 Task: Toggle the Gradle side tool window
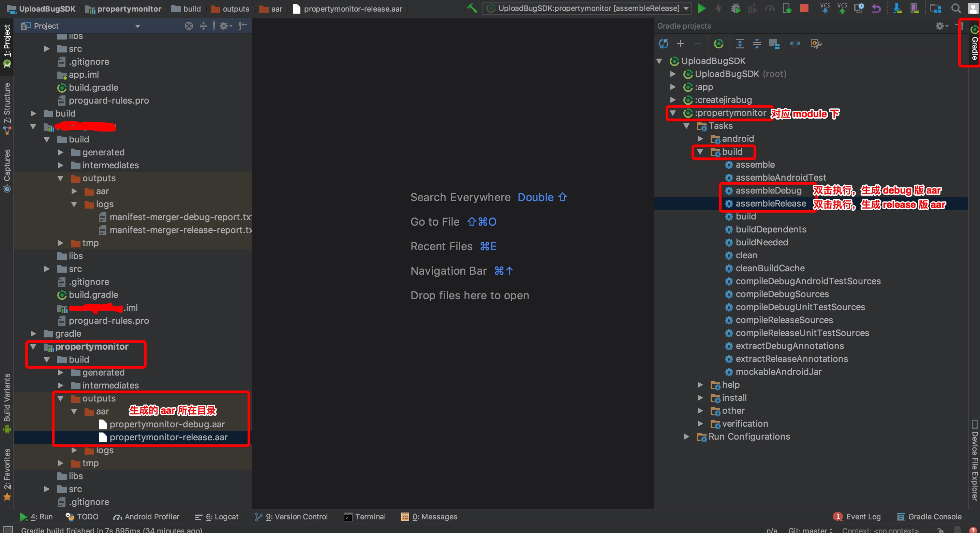tap(974, 44)
